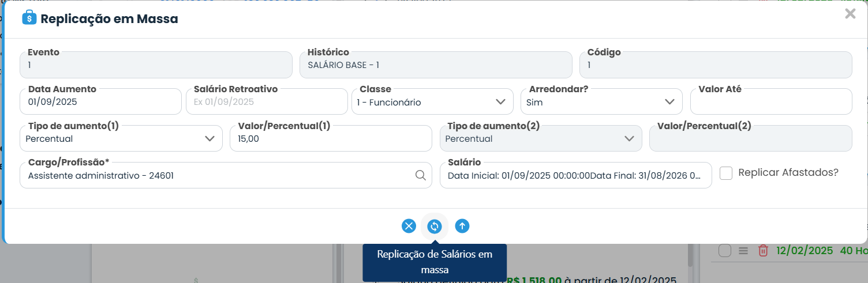Click the blue X cancel icon
The height and width of the screenshot is (283, 868).
tap(409, 226)
